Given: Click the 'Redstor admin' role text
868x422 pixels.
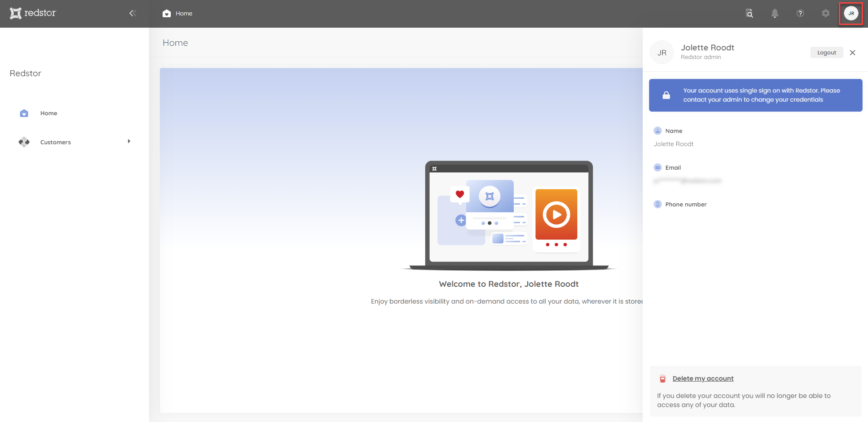Looking at the screenshot, I should coord(701,57).
